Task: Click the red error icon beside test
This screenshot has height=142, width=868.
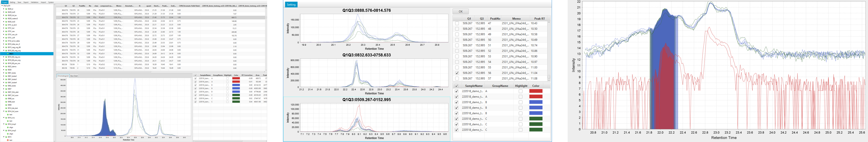Action: coord(8,140)
